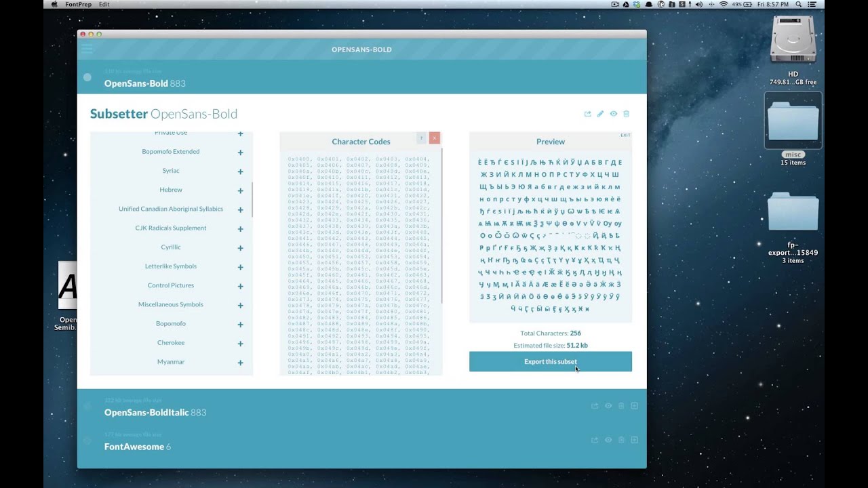Select the fp-export folder on desktop
Screen dimensions: 868x488
(793, 211)
